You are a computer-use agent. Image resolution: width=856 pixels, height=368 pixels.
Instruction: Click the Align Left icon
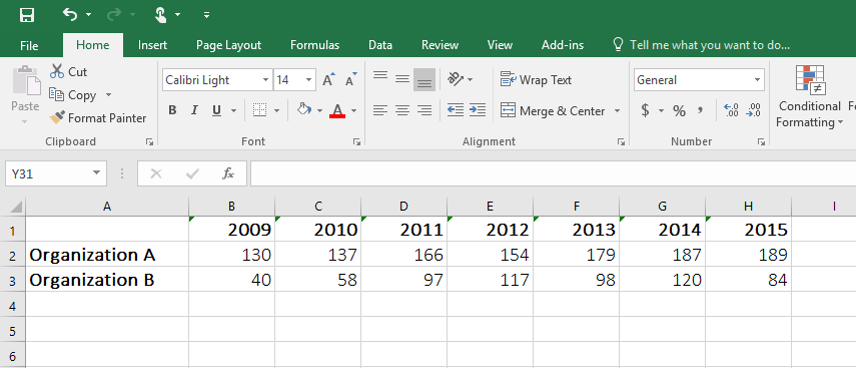380,111
